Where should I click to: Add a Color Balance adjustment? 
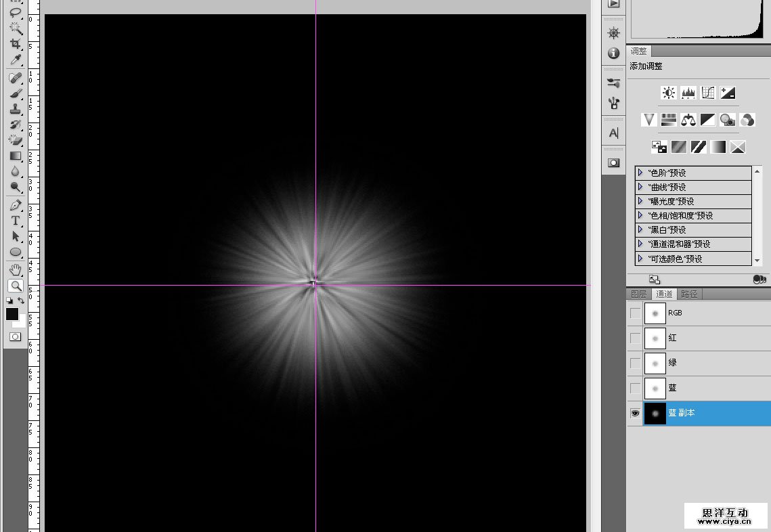coord(688,120)
